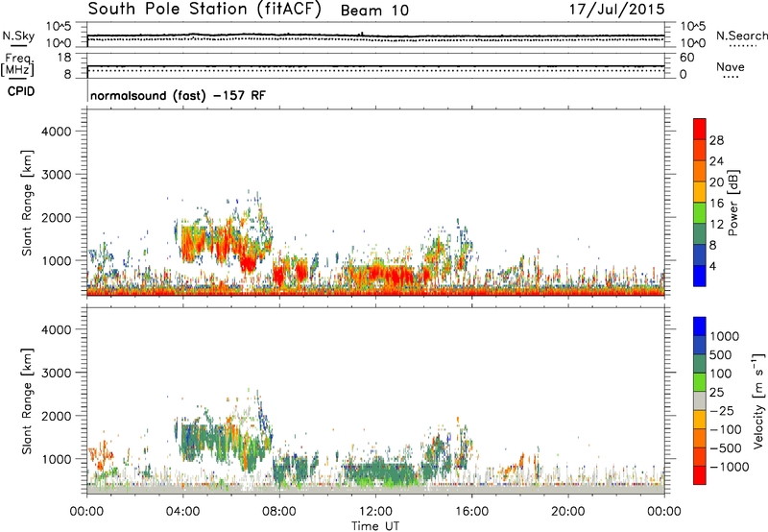Click the '04:00' time tick label

(x=182, y=512)
